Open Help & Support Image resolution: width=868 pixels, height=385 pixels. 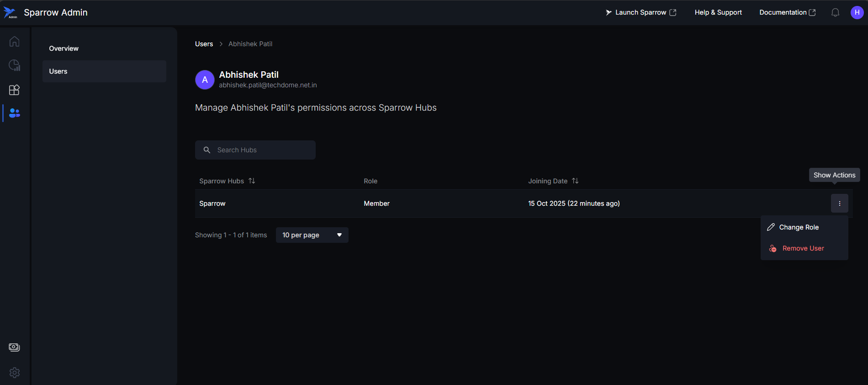point(718,12)
